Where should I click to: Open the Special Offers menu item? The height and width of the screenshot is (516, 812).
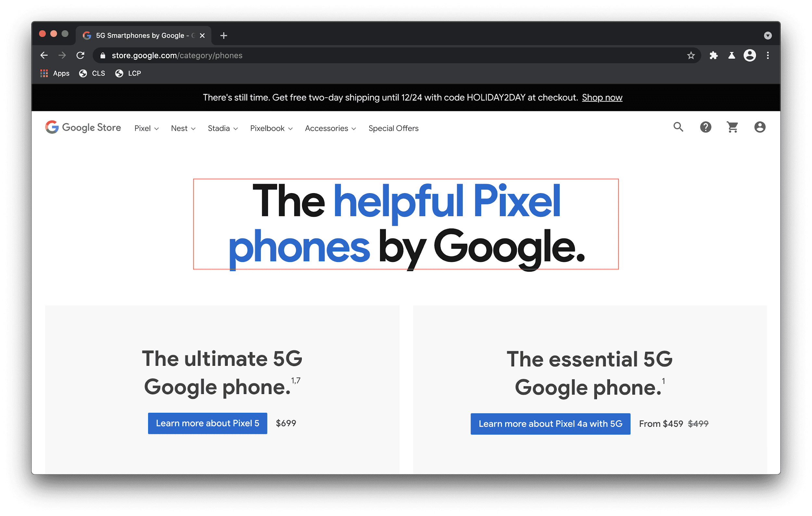point(394,128)
